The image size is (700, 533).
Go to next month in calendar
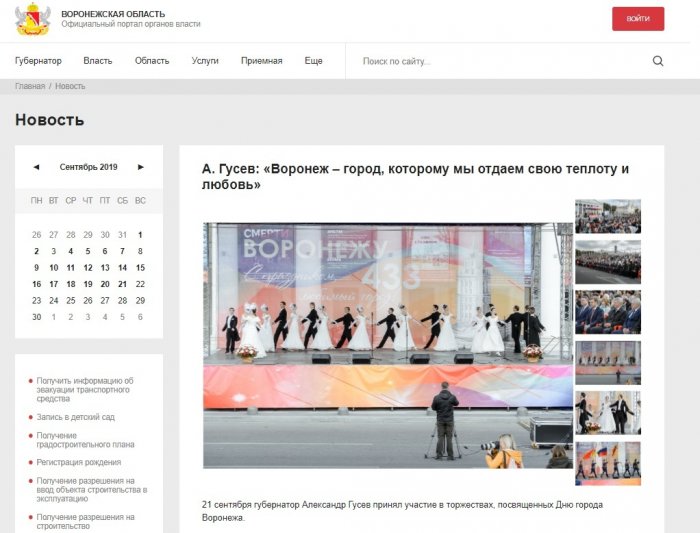coord(141,167)
